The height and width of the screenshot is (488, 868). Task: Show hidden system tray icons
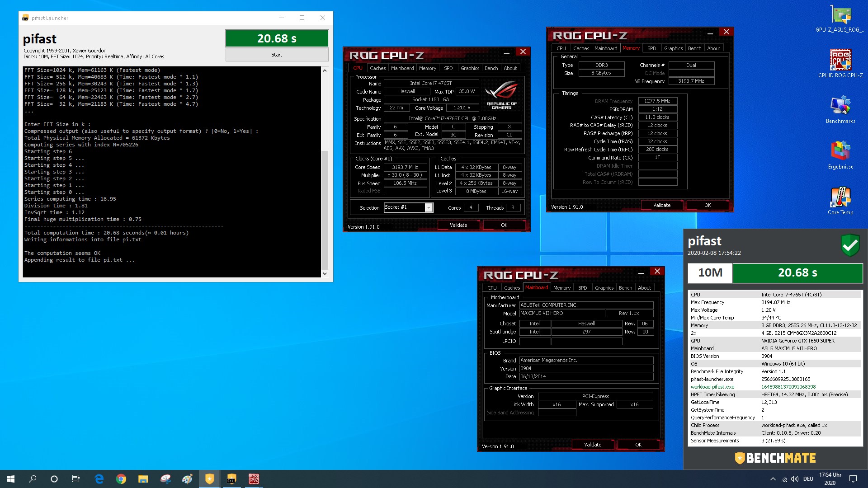pos(773,479)
